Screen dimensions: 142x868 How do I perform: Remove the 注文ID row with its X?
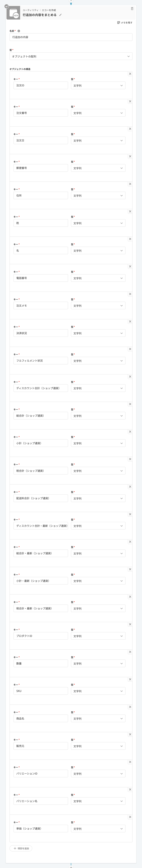pyautogui.click(x=130, y=74)
